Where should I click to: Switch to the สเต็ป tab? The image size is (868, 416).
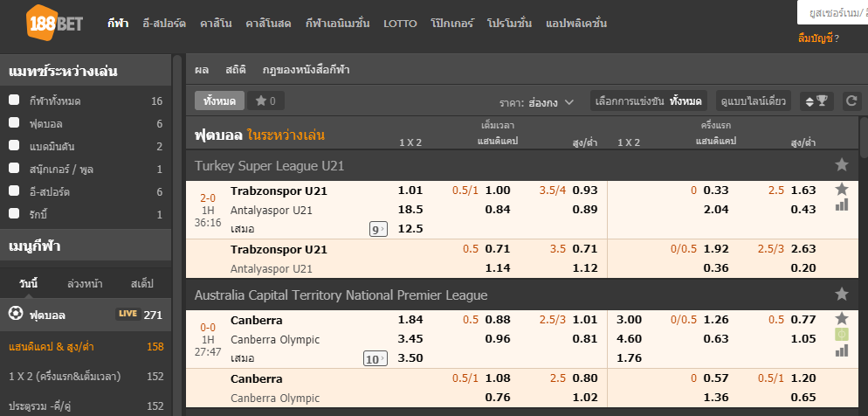point(142,284)
